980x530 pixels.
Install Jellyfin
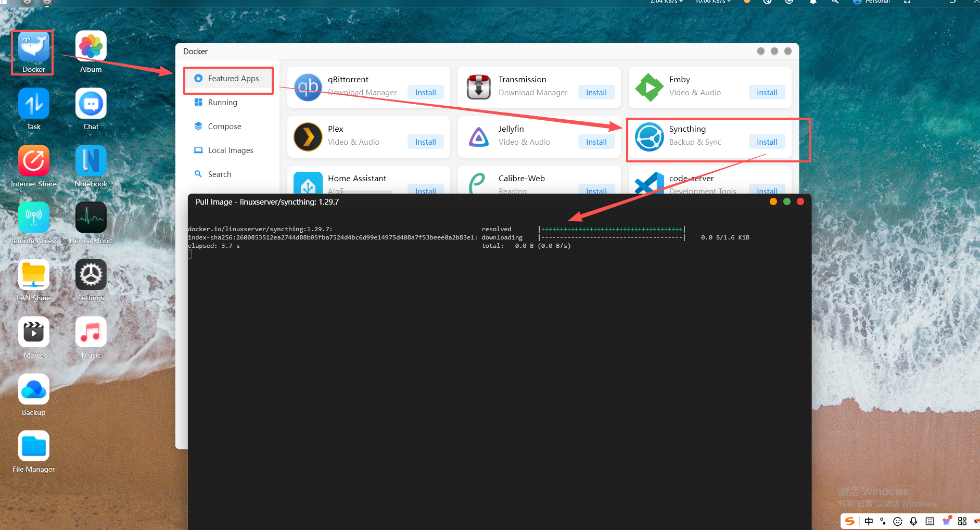(x=596, y=142)
